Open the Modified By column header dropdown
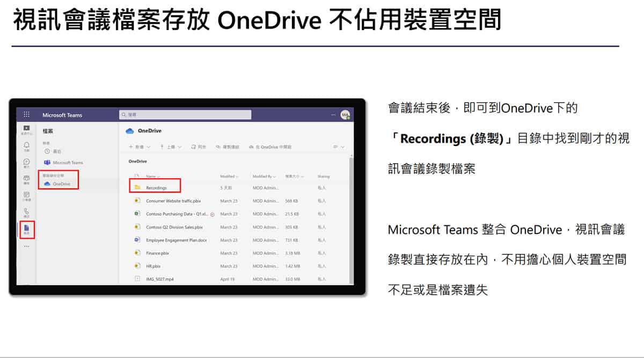The image size is (644, 358). click(x=264, y=176)
